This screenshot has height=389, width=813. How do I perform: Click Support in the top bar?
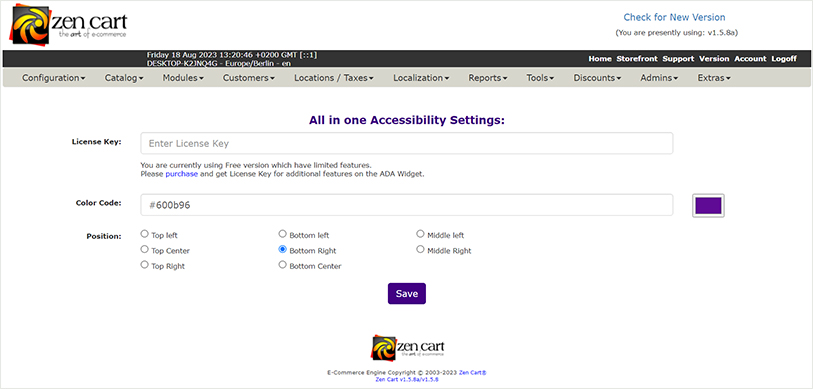pyautogui.click(x=678, y=59)
